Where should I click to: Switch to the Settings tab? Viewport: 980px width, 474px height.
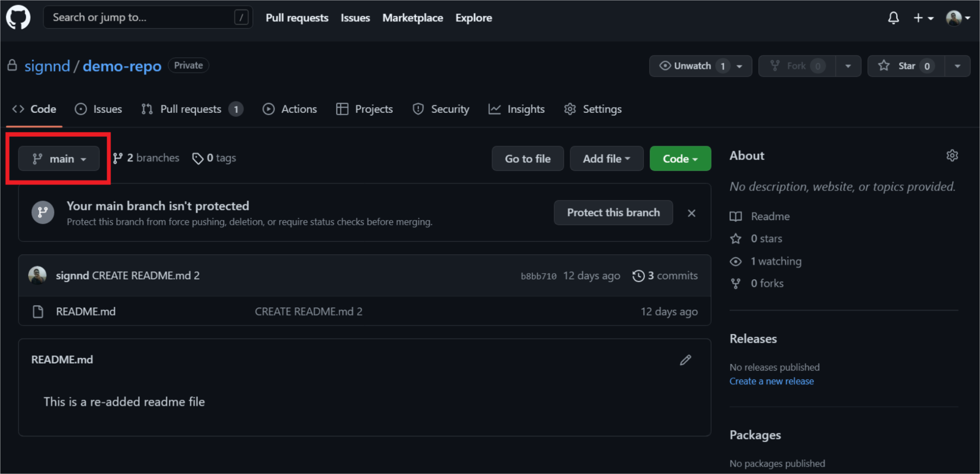click(593, 109)
